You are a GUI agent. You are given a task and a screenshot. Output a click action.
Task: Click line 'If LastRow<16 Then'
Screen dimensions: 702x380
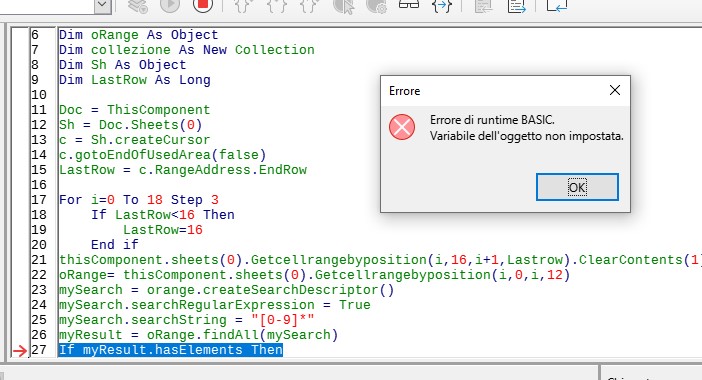coord(163,215)
